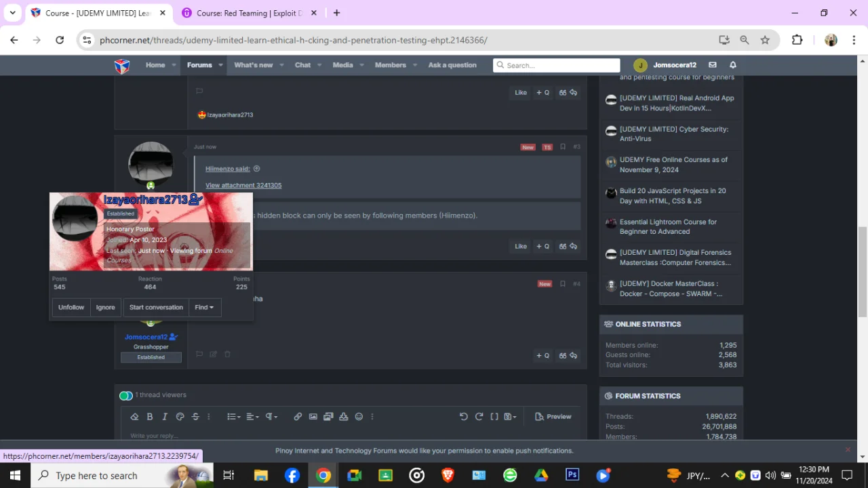
Task: Open the save draft dropdown
Action: click(x=511, y=417)
